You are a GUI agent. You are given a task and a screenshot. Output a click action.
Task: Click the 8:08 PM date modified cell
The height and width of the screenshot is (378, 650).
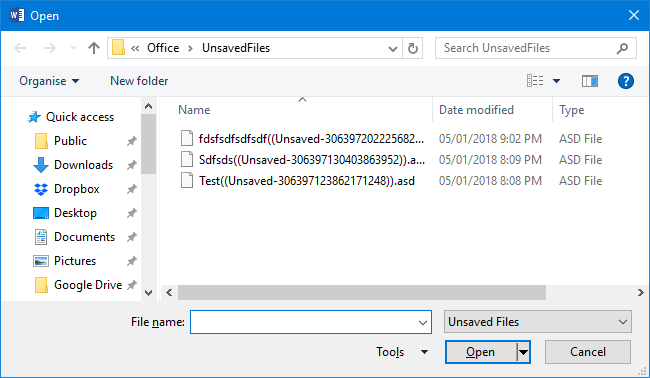click(x=490, y=181)
